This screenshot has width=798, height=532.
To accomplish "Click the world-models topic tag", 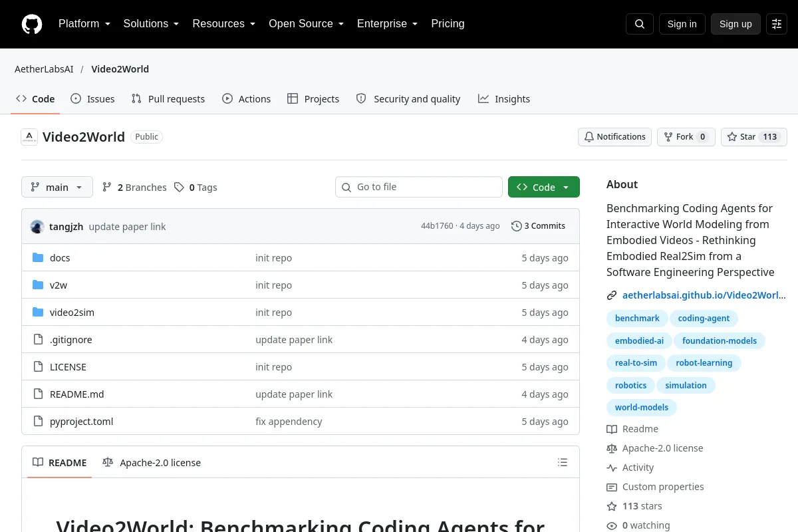I will click(642, 407).
